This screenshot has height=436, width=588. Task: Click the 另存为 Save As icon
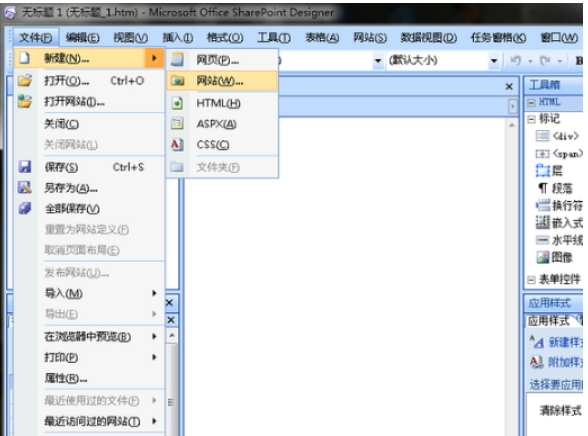[25, 187]
